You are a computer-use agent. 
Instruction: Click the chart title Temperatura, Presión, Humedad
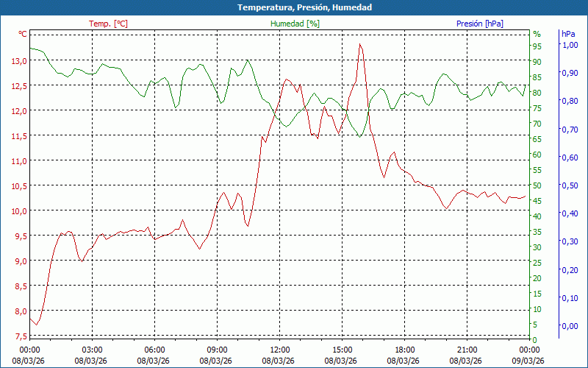294,7
